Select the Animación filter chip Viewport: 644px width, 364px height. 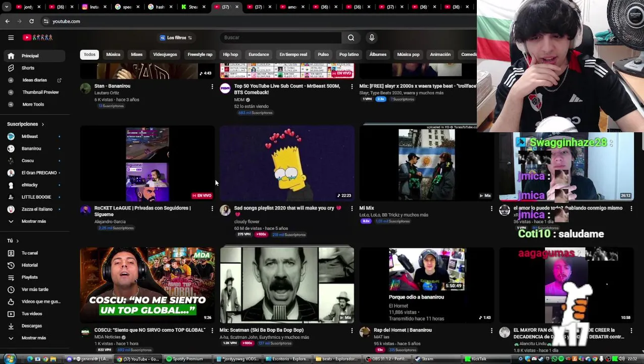point(440,55)
